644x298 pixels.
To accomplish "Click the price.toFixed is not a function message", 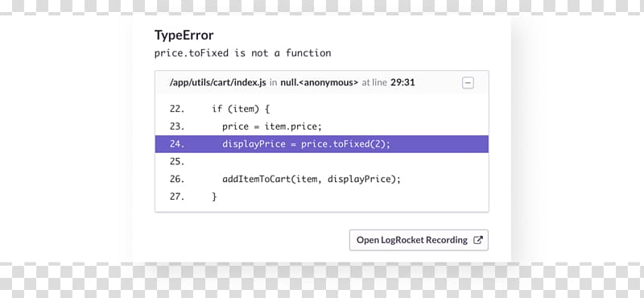I will 243,53.
